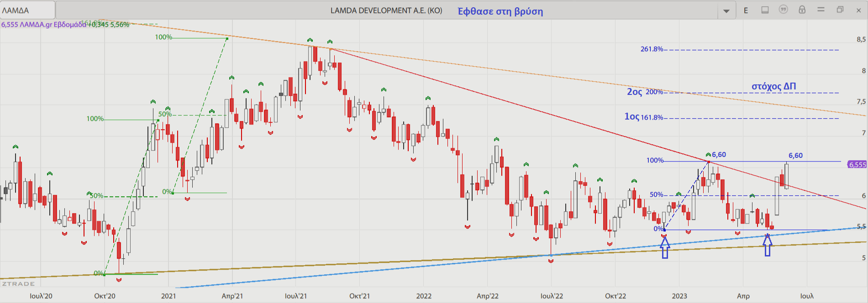Click the Ιουλ'20 date label
This screenshot has width=868, height=303.
coord(41,296)
